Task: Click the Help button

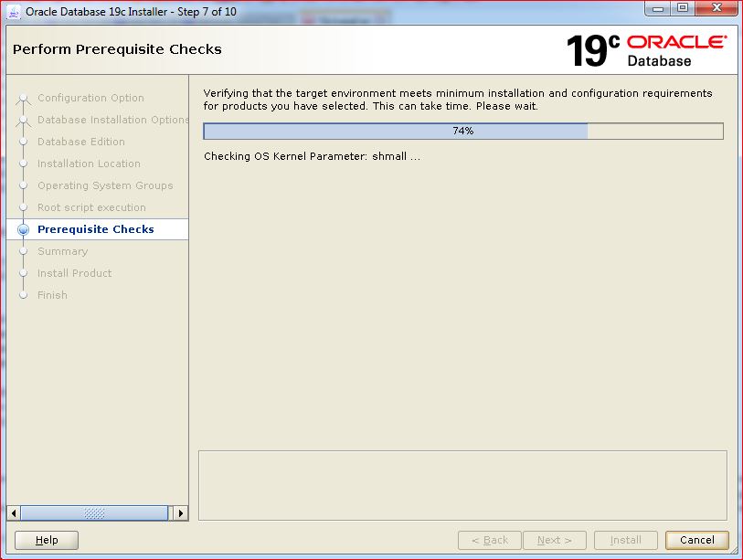Action: [x=47, y=540]
